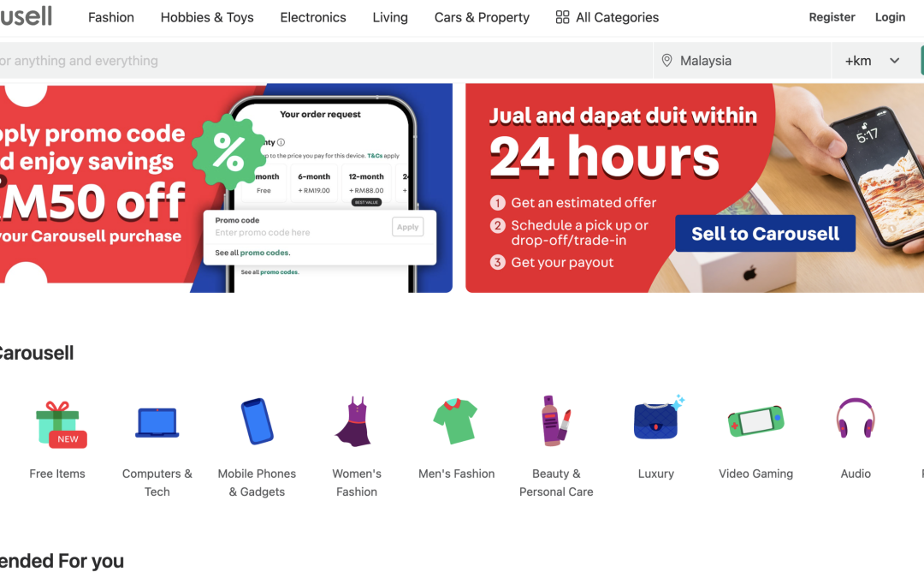Select the Men's Fashion shirt icon
Viewport: 924px width, 578px height.
(455, 421)
